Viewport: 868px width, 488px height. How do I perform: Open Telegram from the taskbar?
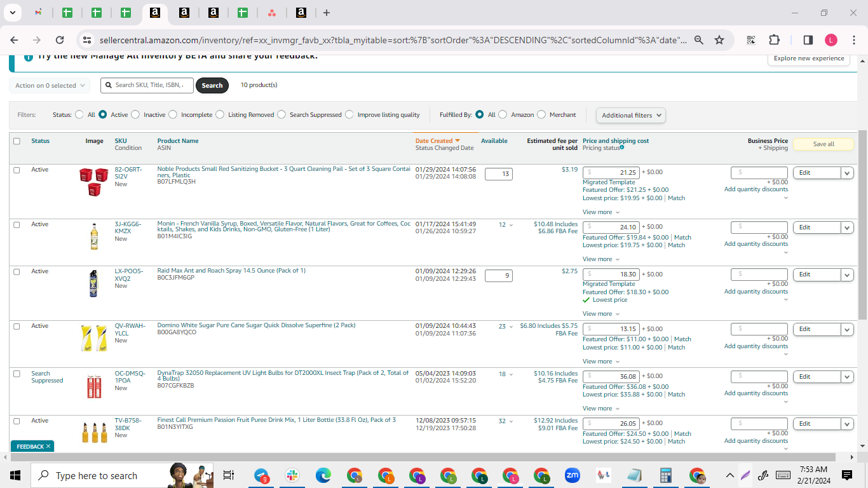tap(262, 475)
